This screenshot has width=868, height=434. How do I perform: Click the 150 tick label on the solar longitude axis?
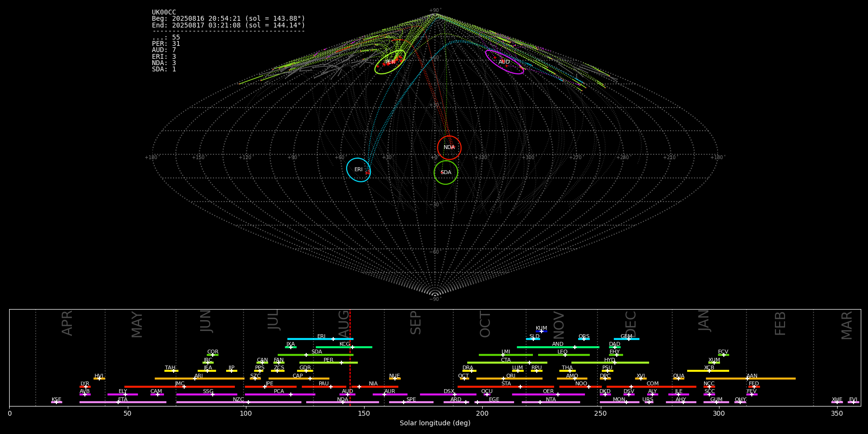tap(364, 413)
